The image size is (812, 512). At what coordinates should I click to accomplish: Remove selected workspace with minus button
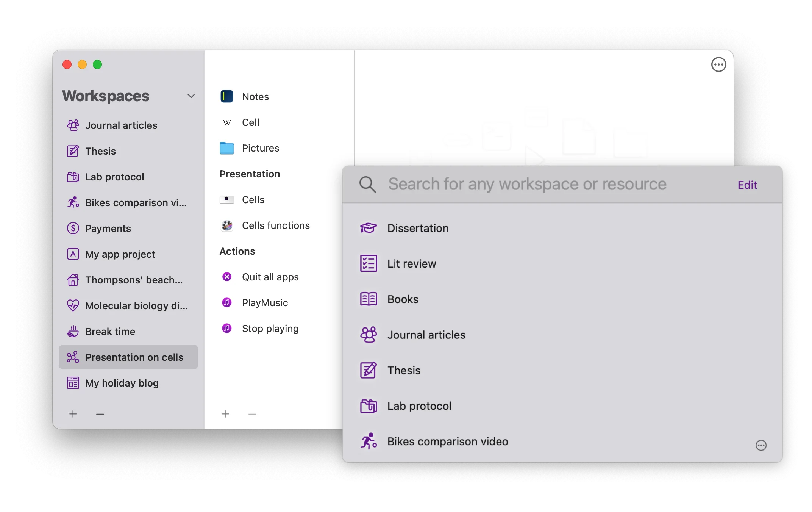click(100, 414)
